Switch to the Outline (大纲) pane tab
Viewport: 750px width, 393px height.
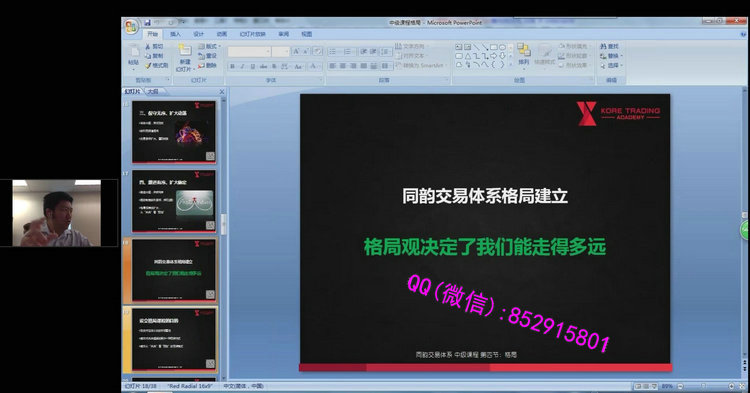[153, 91]
